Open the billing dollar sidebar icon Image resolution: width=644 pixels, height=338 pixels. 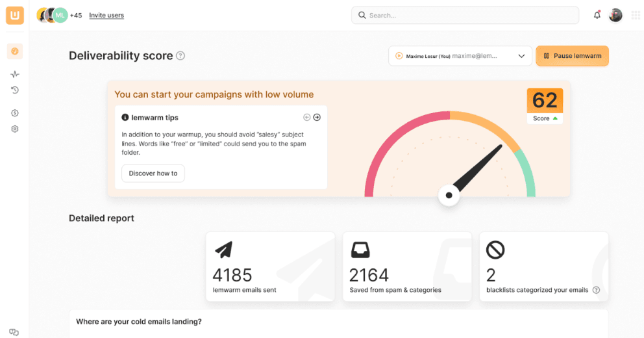[x=15, y=113]
